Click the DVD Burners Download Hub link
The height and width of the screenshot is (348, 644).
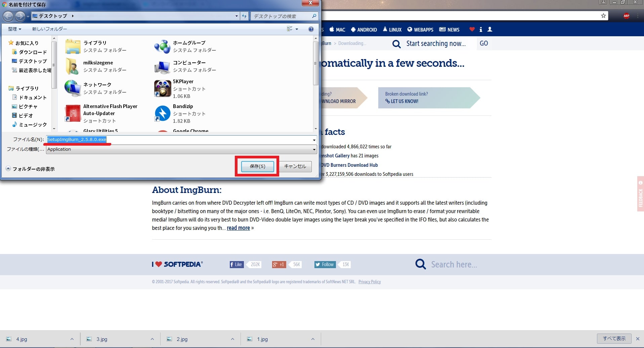coord(349,165)
